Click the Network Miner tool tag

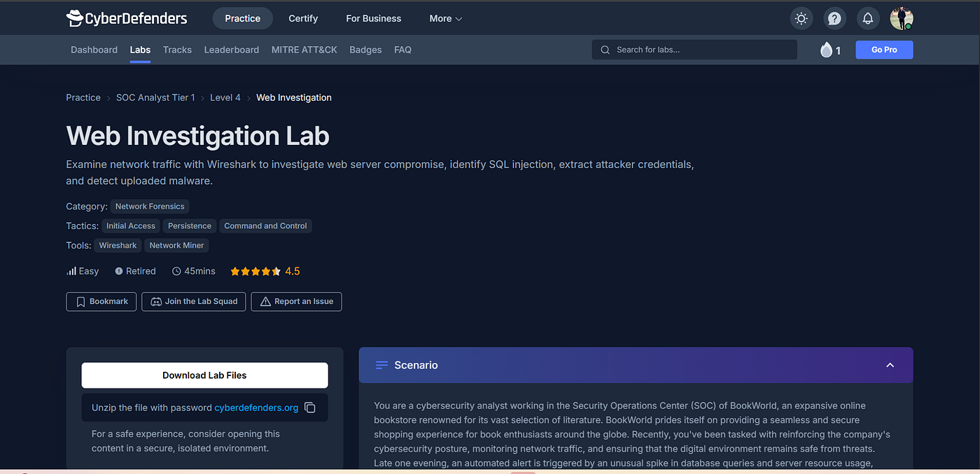click(176, 246)
